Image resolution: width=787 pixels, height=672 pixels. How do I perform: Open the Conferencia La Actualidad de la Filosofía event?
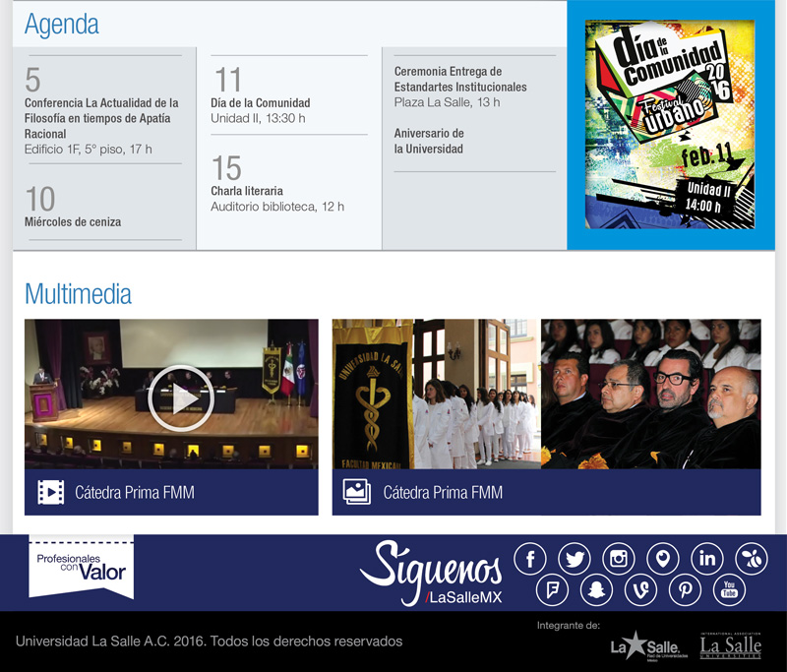click(x=101, y=118)
